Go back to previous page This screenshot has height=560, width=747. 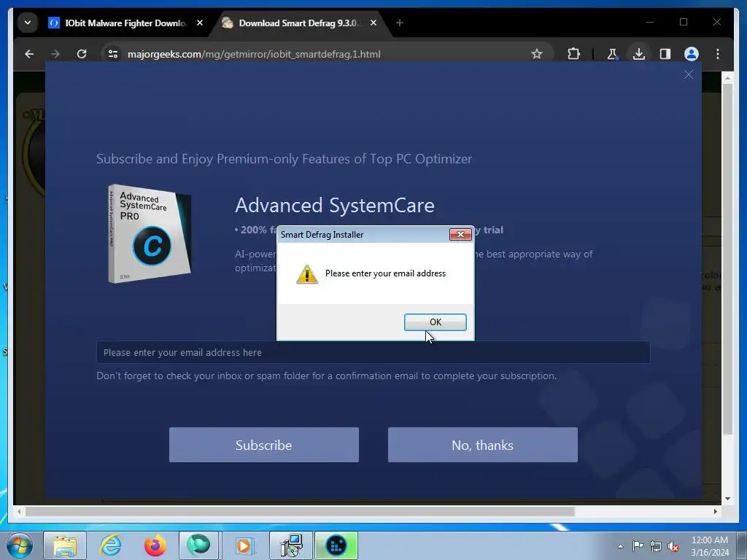(x=29, y=54)
